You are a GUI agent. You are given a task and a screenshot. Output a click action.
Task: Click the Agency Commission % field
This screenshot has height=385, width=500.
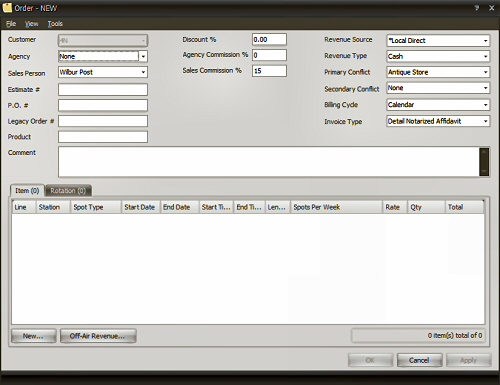point(269,55)
